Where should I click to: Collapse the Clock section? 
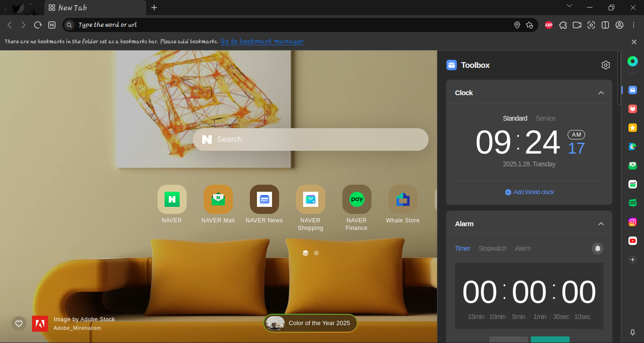coord(601,93)
